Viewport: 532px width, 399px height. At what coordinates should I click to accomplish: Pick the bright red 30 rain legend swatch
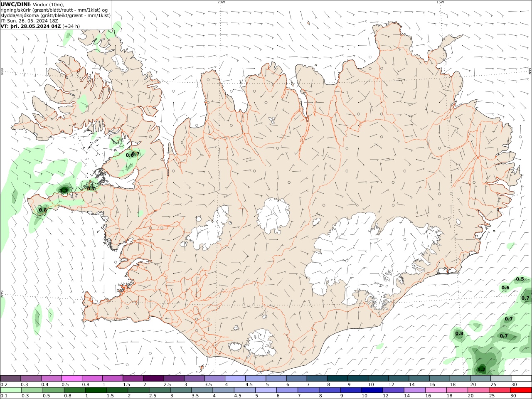point(521,390)
